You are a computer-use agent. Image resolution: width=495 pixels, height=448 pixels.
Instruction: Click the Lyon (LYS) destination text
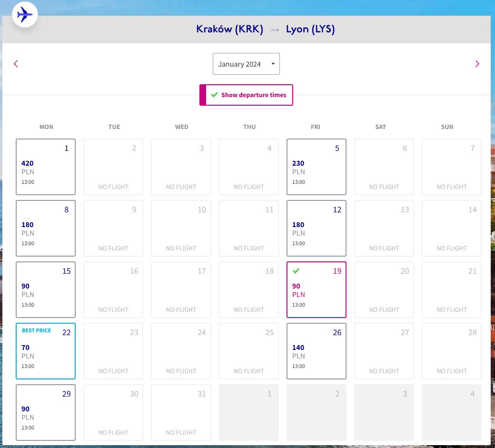(310, 29)
